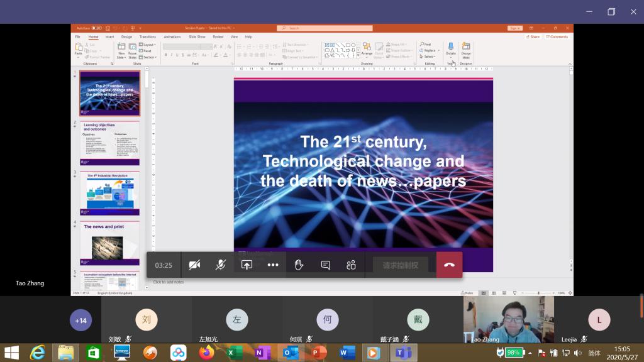Expand the +14 additional participants bubble
The width and height of the screenshot is (644, 362).
(80, 321)
